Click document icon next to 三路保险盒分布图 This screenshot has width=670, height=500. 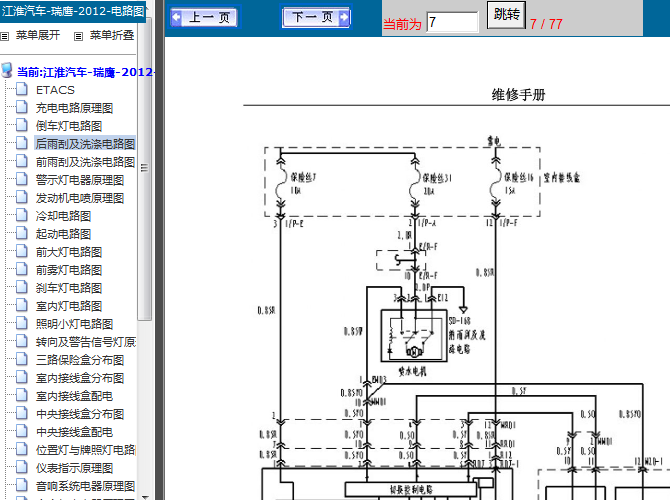coord(22,359)
